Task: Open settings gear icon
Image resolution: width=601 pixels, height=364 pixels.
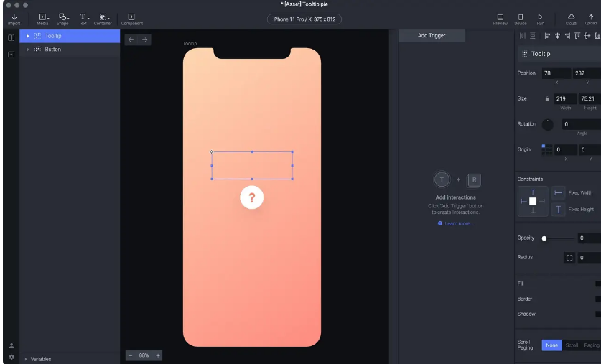Action: click(11, 357)
